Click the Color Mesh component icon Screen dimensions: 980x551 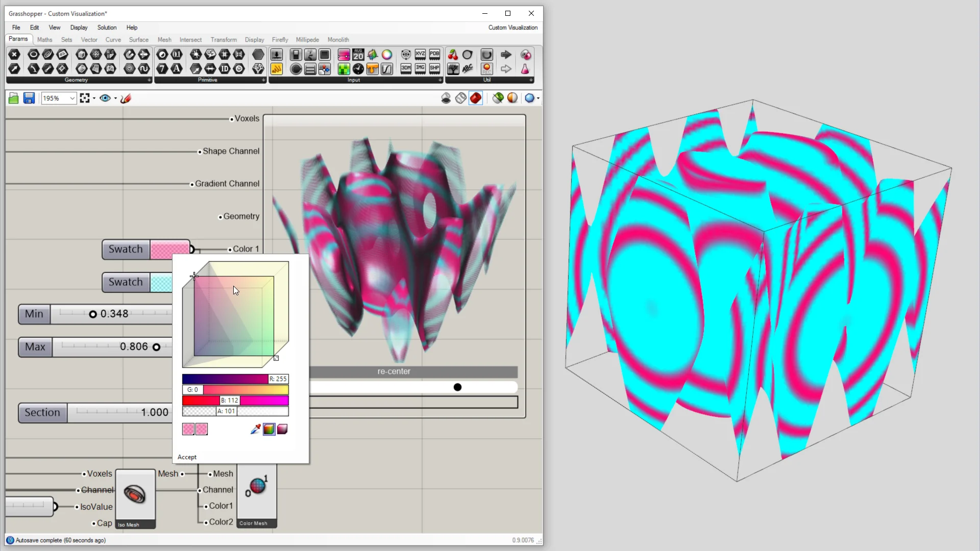coord(257,486)
